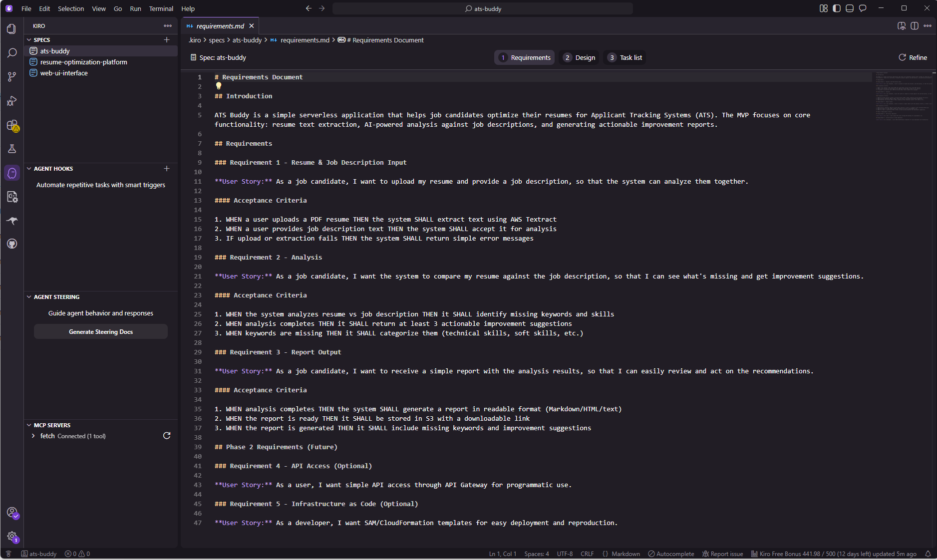The height and width of the screenshot is (560, 937).
Task: Add a new spec with plus icon
Action: [167, 40]
